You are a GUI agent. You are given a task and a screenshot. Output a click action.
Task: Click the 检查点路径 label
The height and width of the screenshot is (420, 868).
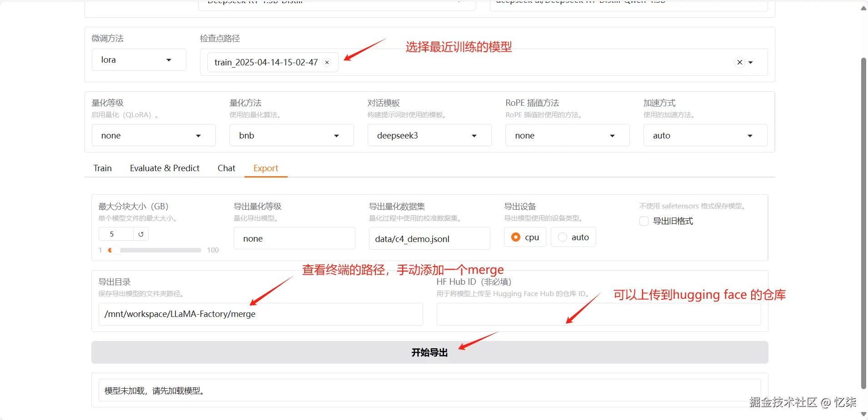click(x=220, y=39)
